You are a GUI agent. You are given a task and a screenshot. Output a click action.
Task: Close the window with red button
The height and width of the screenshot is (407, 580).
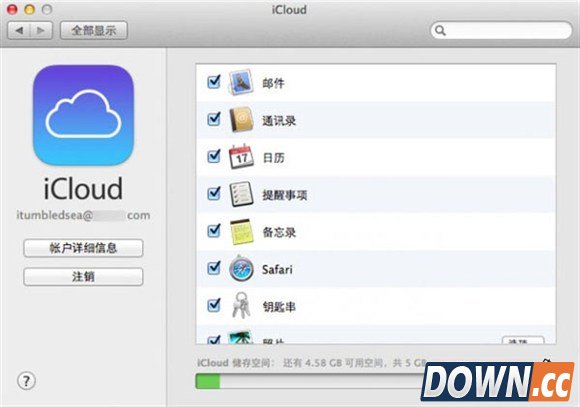12,9
